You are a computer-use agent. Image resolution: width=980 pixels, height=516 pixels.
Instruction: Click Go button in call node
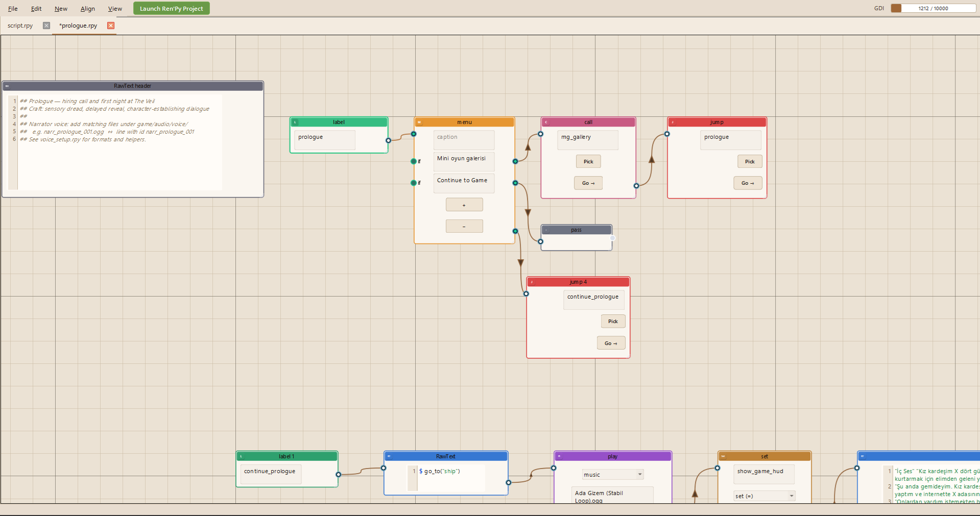coord(588,183)
